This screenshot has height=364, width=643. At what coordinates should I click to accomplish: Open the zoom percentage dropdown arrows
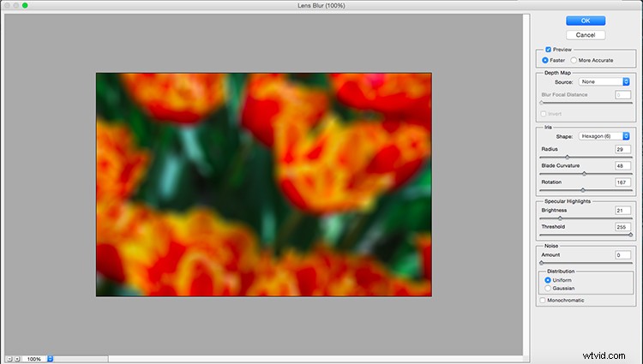pos(50,359)
